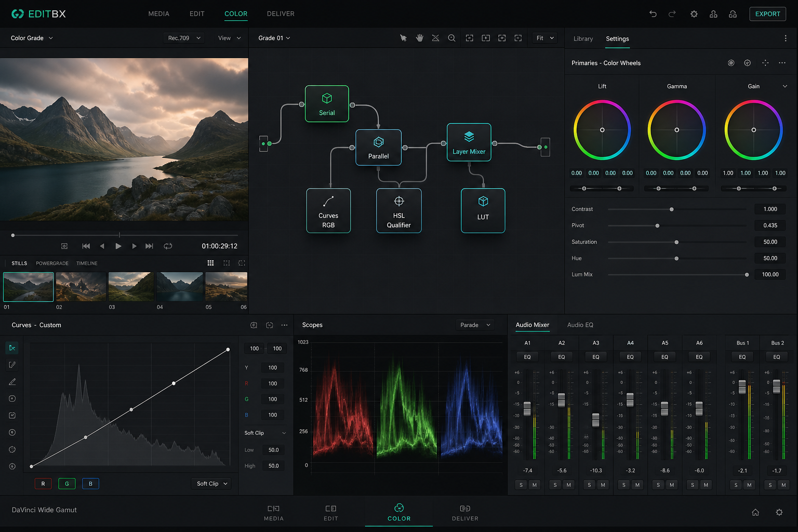The width and height of the screenshot is (798, 532).
Task: Switch to the Library tab
Action: tap(583, 39)
